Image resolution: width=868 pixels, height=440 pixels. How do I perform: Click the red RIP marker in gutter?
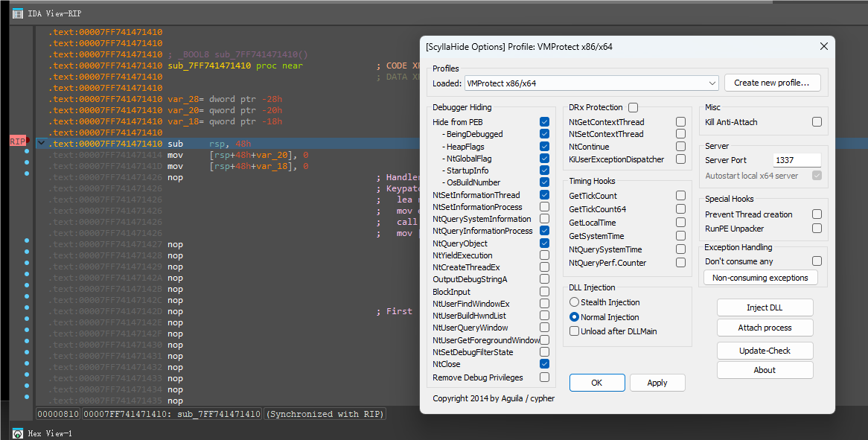click(x=19, y=141)
